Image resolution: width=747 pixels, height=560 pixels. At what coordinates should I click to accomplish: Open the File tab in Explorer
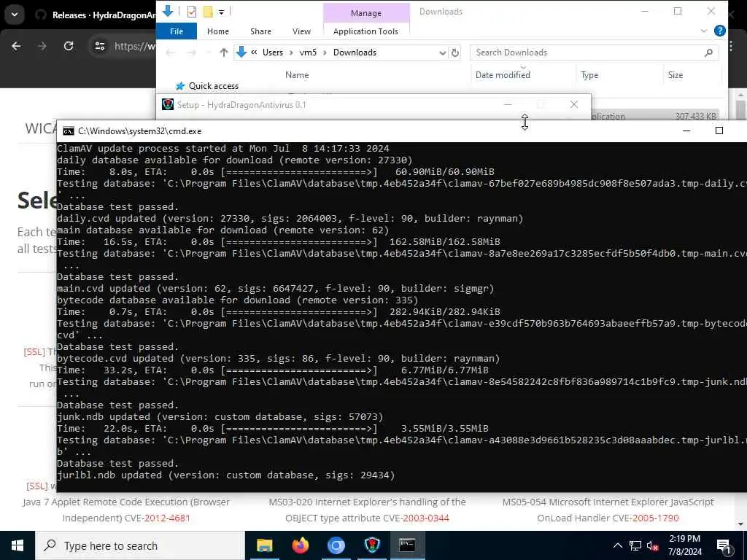(177, 31)
